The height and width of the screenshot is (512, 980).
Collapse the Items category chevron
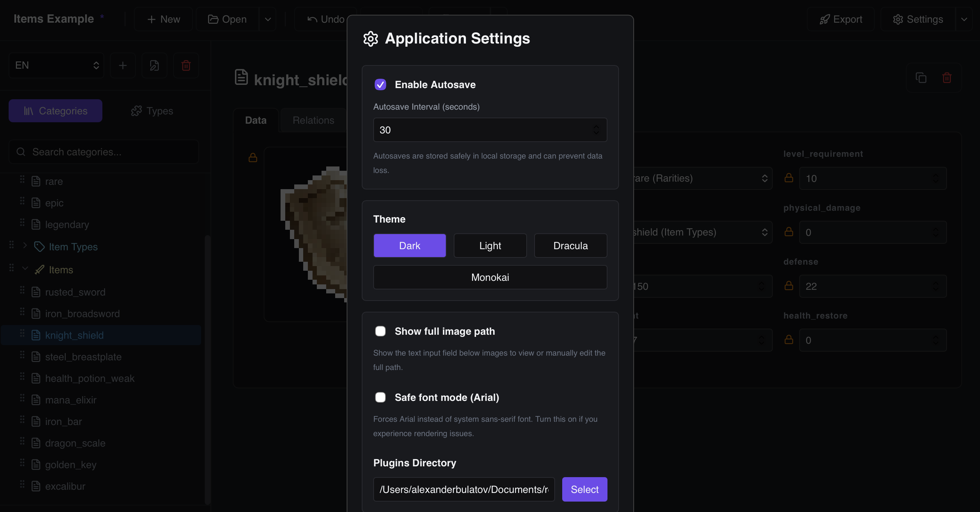click(25, 268)
